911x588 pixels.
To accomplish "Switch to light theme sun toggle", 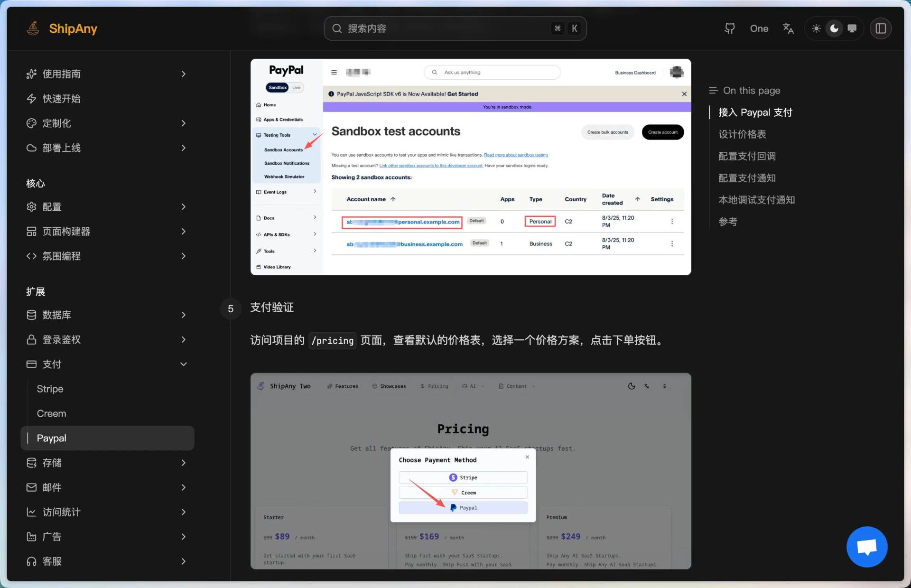I will pyautogui.click(x=816, y=28).
